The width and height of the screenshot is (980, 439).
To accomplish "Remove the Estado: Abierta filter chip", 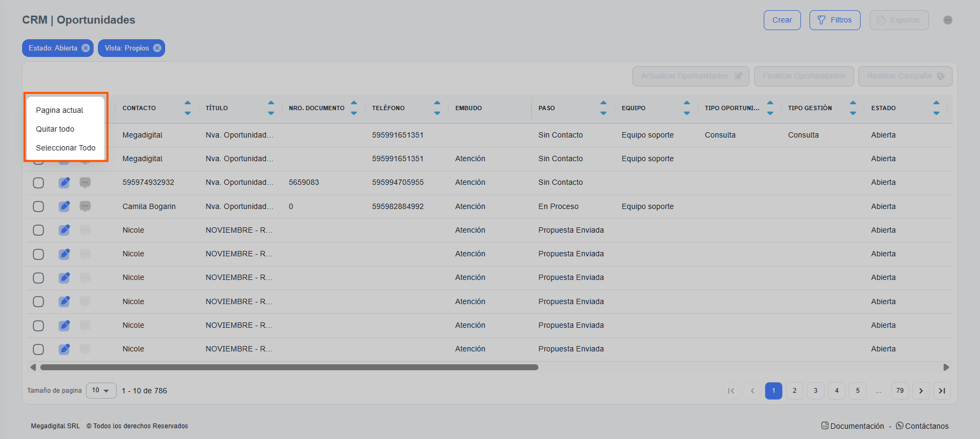I will pyautogui.click(x=86, y=48).
